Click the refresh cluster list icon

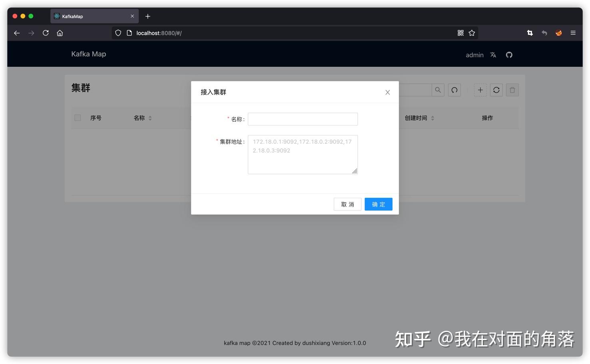(x=496, y=90)
